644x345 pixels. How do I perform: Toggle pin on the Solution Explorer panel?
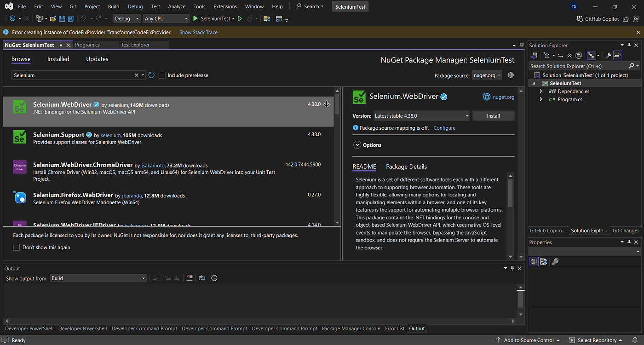629,46
